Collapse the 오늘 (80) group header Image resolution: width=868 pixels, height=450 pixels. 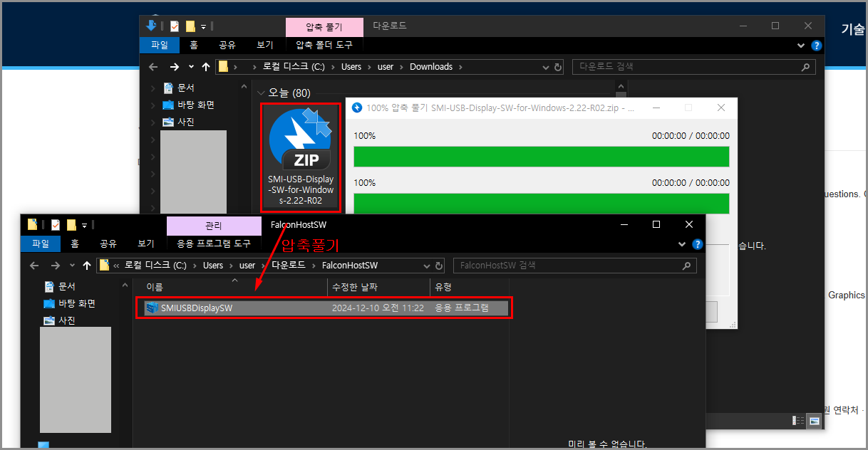click(261, 93)
